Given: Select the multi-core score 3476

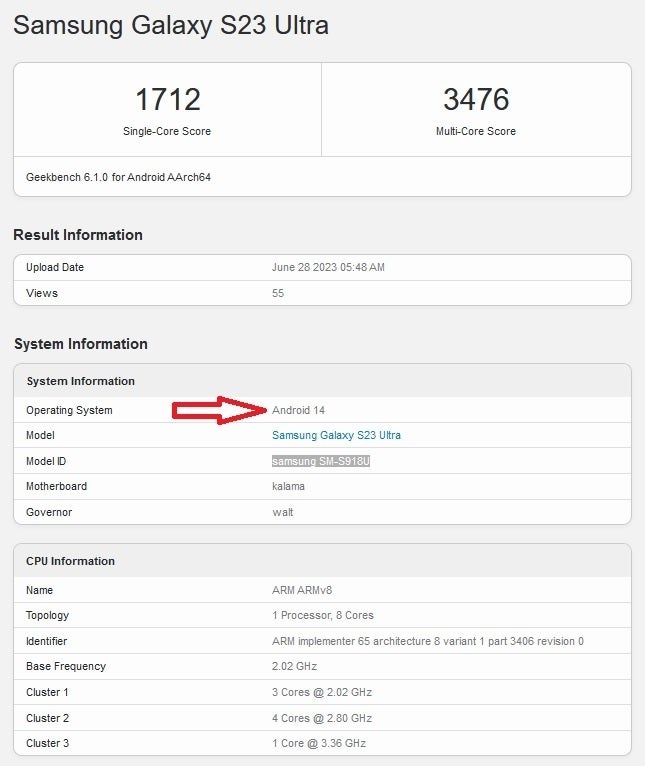Looking at the screenshot, I should click(476, 100).
